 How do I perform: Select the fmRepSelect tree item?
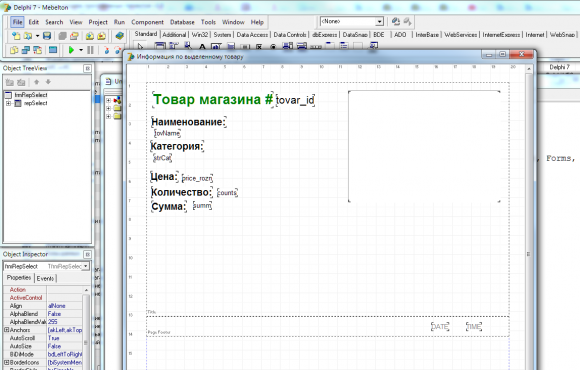tap(31, 95)
